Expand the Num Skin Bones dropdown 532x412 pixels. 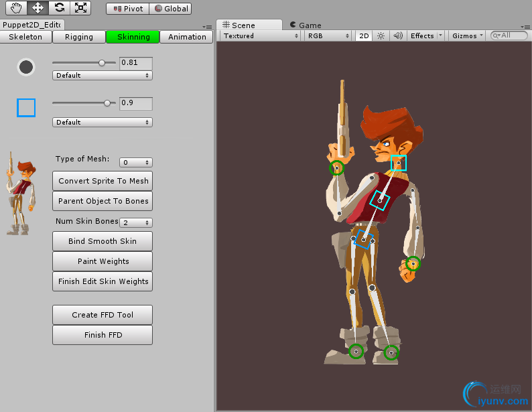click(136, 222)
